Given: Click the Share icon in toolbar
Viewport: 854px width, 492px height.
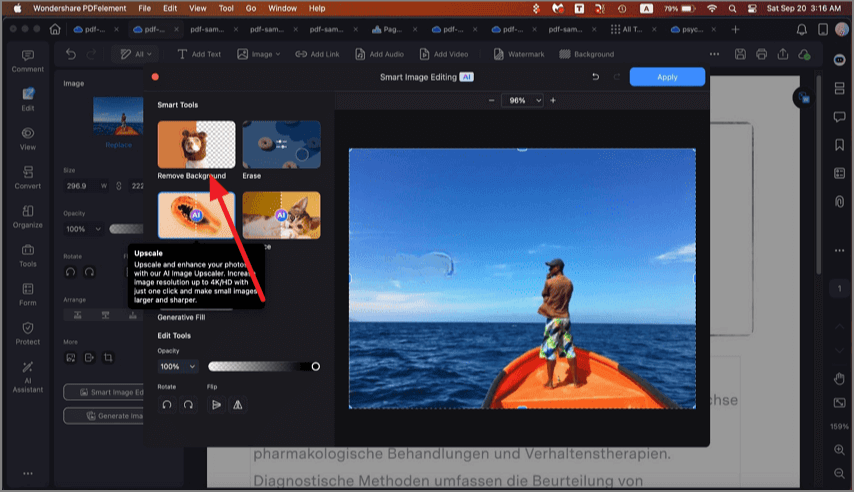Looking at the screenshot, I should click(x=783, y=54).
